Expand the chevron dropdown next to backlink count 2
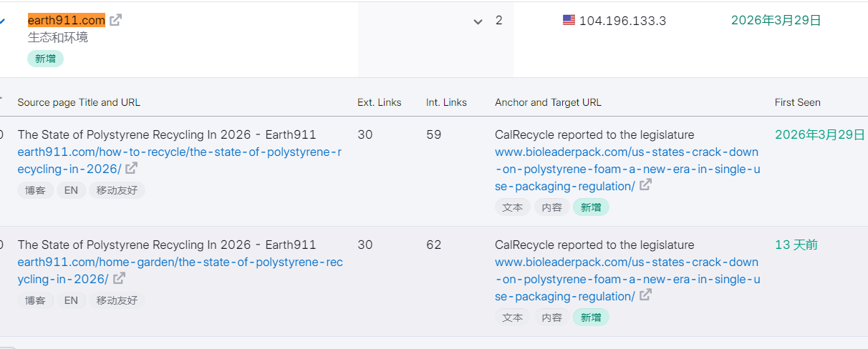Viewport: 868px width, 349px height. click(x=478, y=21)
